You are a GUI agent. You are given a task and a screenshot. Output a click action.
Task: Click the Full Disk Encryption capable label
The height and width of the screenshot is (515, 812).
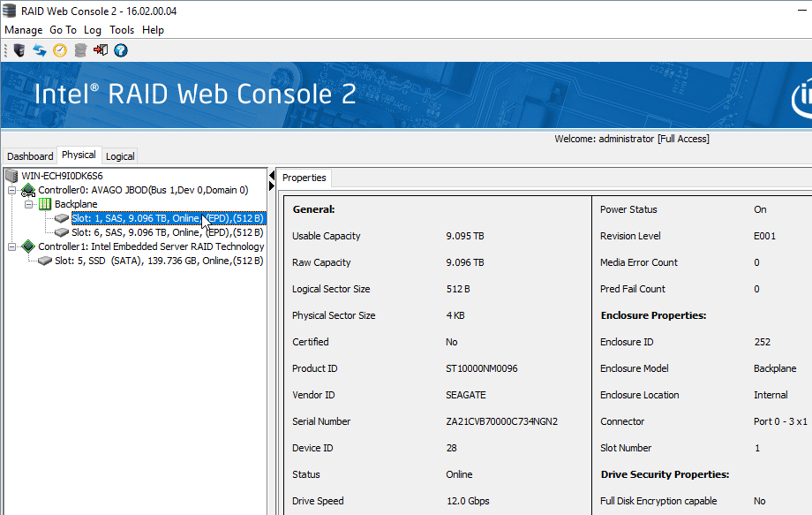coord(658,501)
